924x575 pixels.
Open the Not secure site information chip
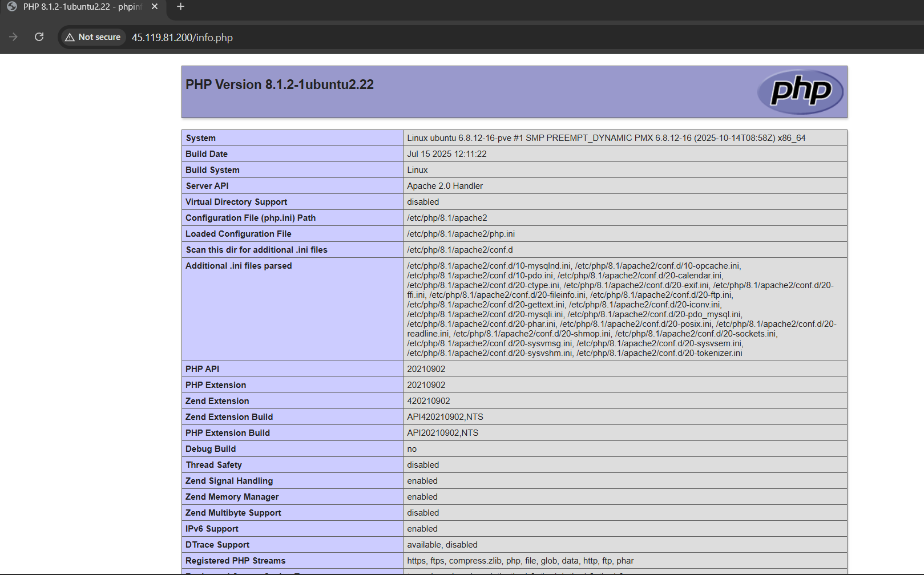[x=93, y=37]
